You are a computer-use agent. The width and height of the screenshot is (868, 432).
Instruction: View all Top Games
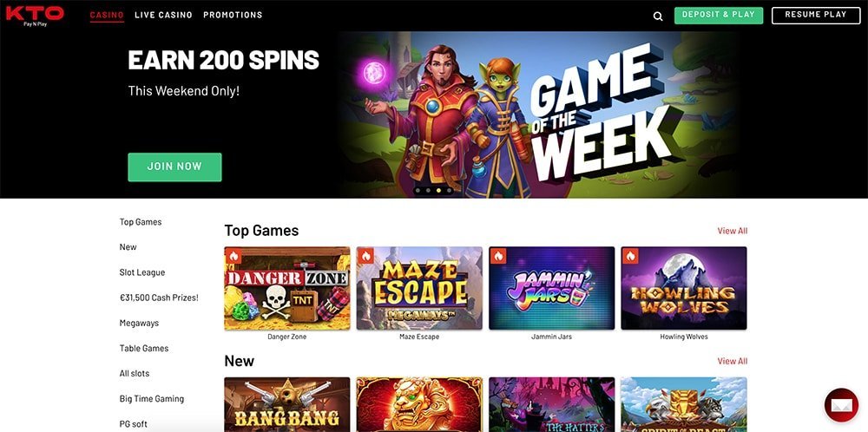732,231
